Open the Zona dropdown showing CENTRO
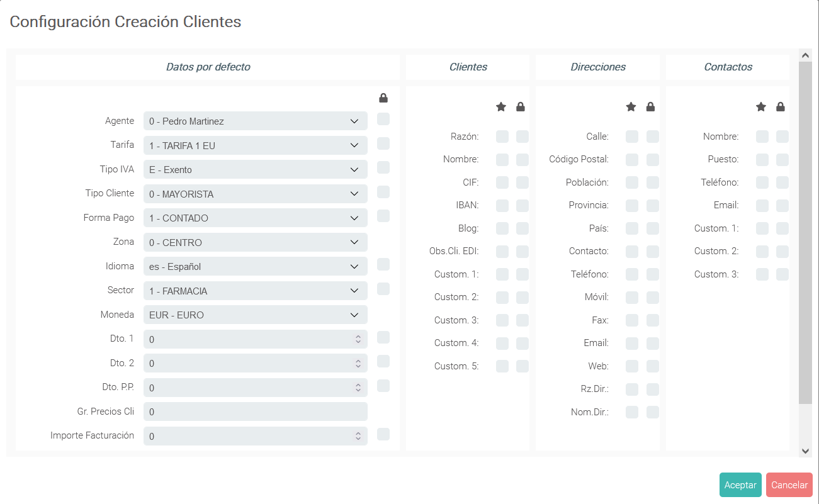This screenshot has height=504, width=819. (256, 242)
